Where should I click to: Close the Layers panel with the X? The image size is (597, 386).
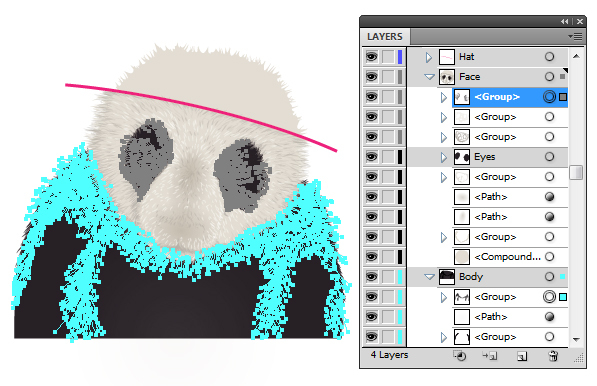579,22
